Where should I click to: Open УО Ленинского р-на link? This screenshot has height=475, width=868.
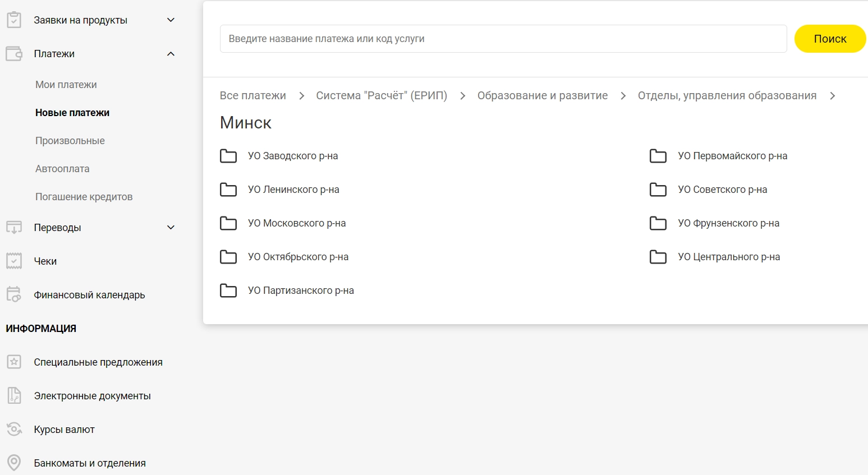[293, 190]
